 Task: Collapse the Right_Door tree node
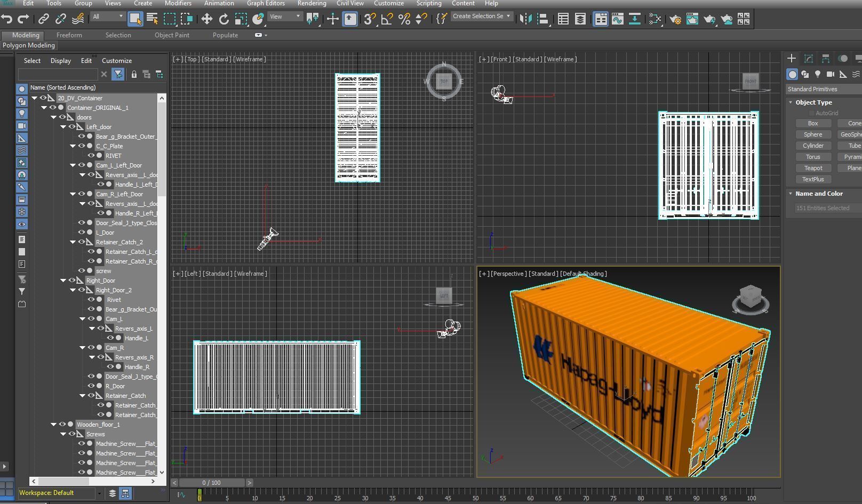point(63,281)
